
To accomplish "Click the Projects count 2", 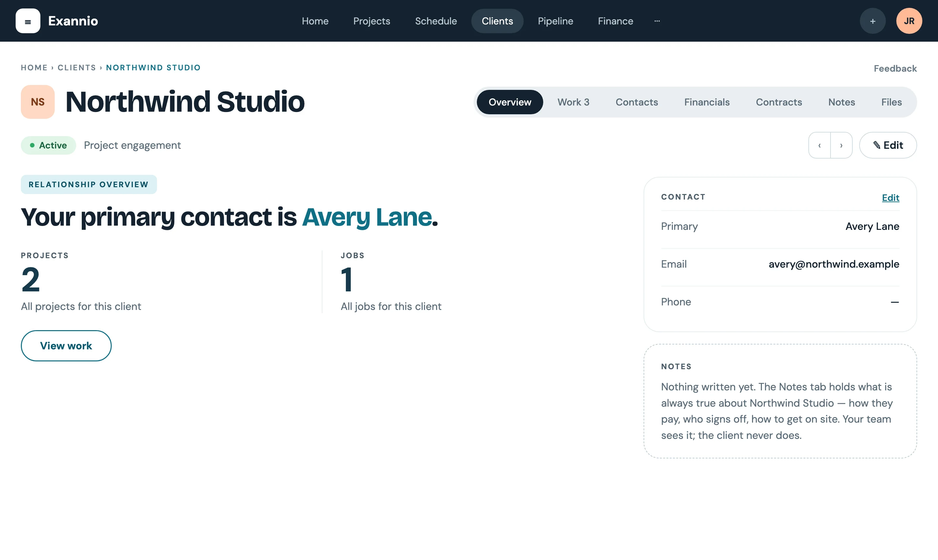I will (31, 280).
